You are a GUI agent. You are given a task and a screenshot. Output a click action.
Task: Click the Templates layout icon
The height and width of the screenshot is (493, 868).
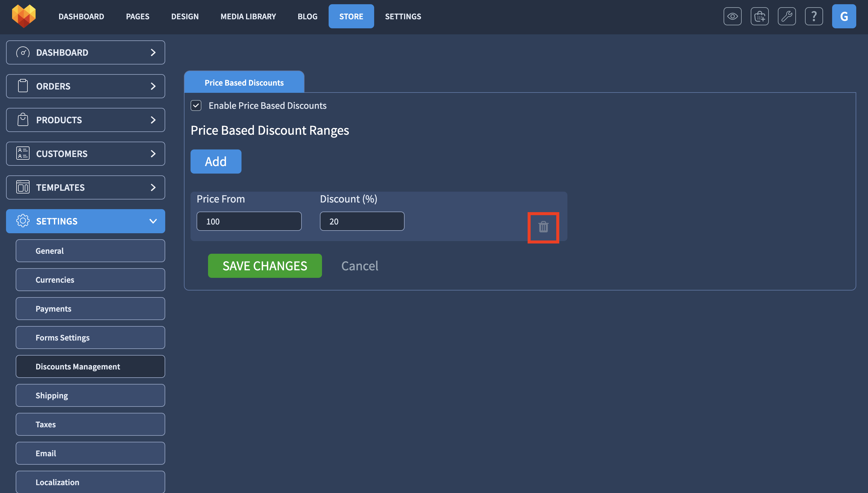(23, 187)
